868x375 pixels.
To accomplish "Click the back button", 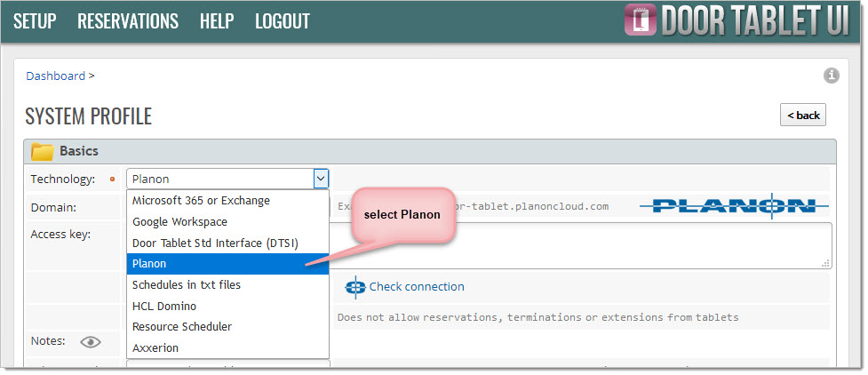I will 802,115.
